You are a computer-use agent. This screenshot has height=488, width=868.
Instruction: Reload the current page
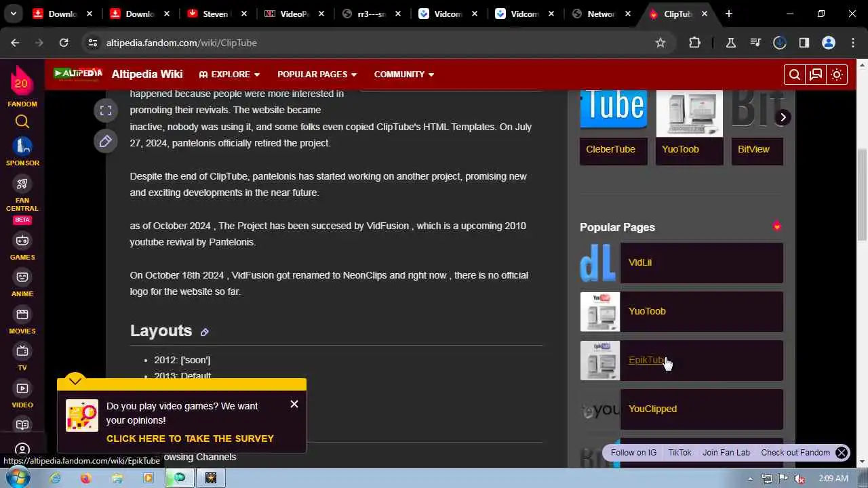(64, 43)
